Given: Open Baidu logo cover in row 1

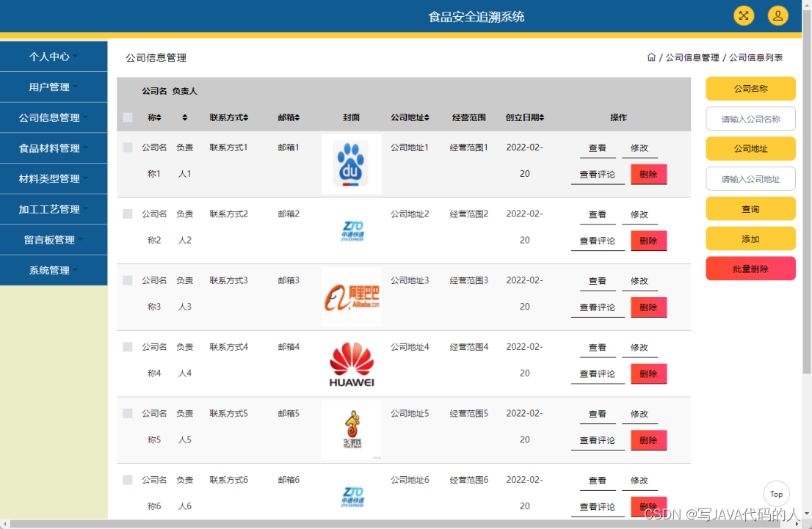Looking at the screenshot, I should 352,164.
